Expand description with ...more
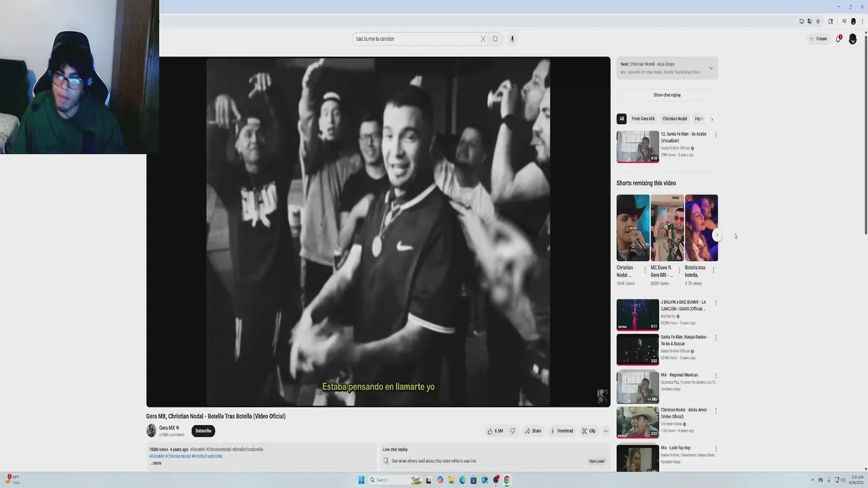868x488 pixels. coord(156,463)
